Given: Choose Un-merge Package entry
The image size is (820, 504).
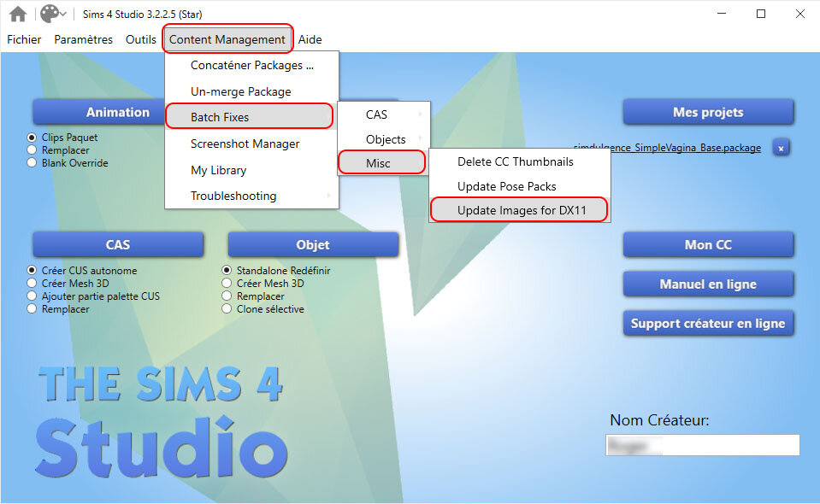Looking at the screenshot, I should 251,91.
